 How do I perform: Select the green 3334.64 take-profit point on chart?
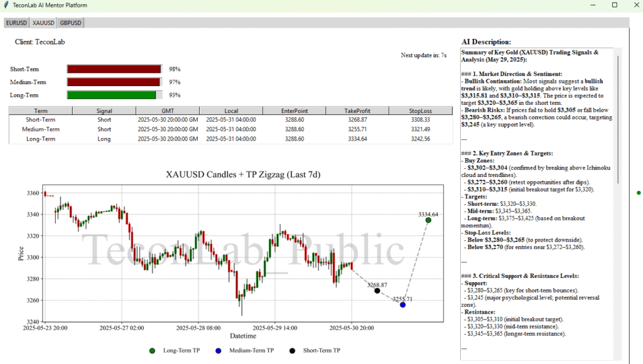[428, 220]
